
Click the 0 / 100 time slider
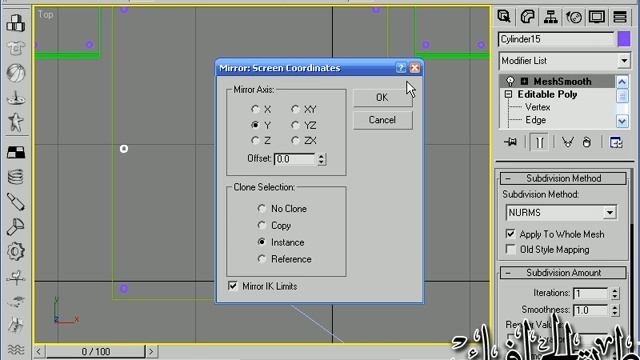[96, 351]
